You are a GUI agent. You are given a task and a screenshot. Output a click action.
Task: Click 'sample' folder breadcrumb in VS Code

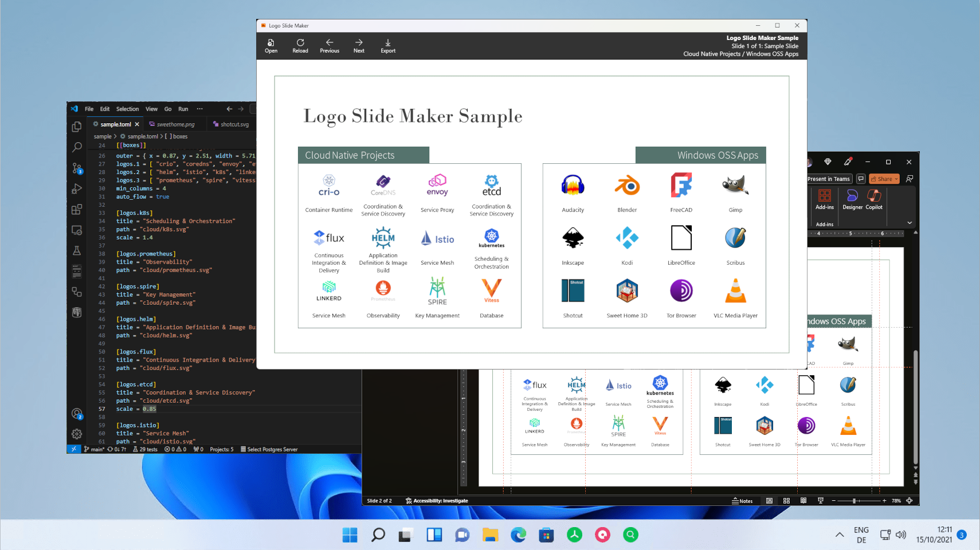[x=103, y=136]
